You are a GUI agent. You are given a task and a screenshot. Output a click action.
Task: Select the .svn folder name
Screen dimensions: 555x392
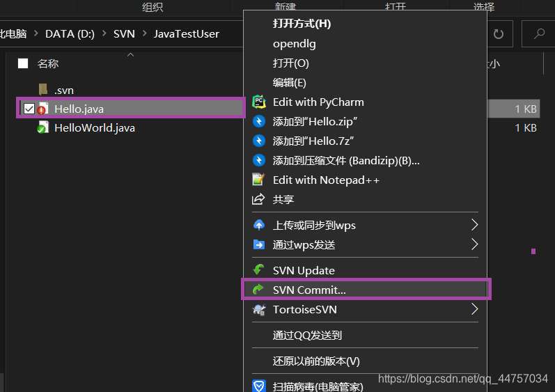pos(63,91)
